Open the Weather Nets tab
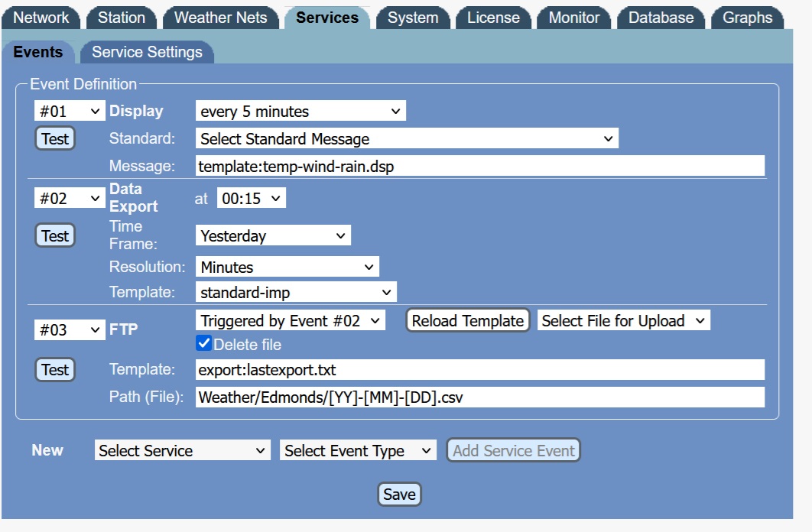This screenshot has height=532, width=812. pos(221,18)
